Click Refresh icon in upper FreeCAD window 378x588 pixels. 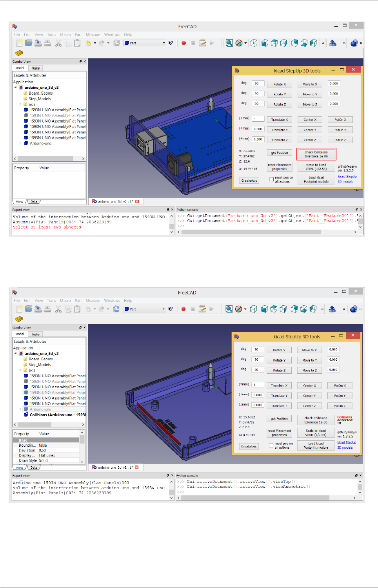[x=116, y=43]
